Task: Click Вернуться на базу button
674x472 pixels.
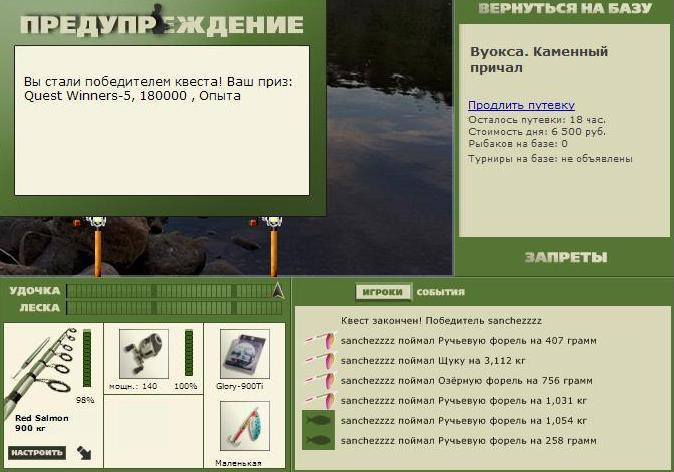Action: point(565,9)
